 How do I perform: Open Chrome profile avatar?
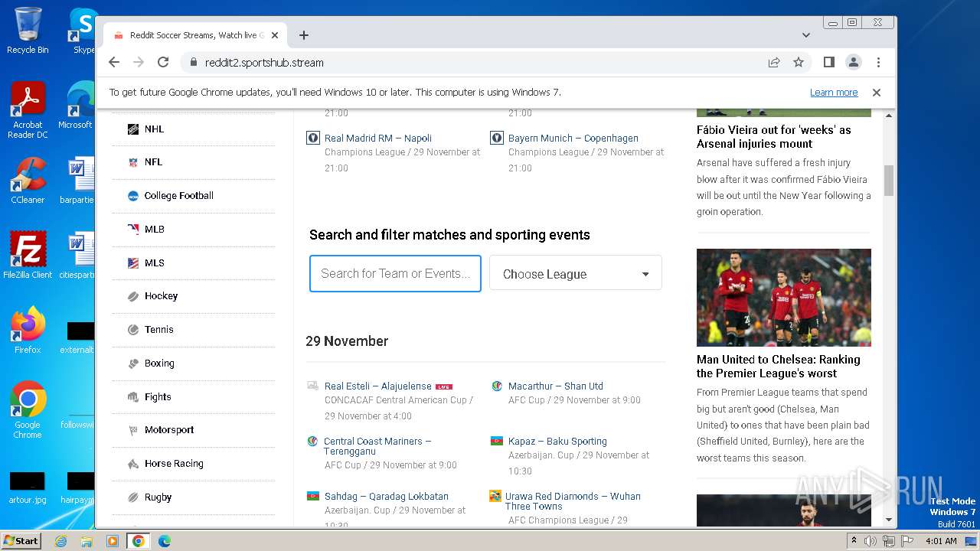click(x=853, y=63)
